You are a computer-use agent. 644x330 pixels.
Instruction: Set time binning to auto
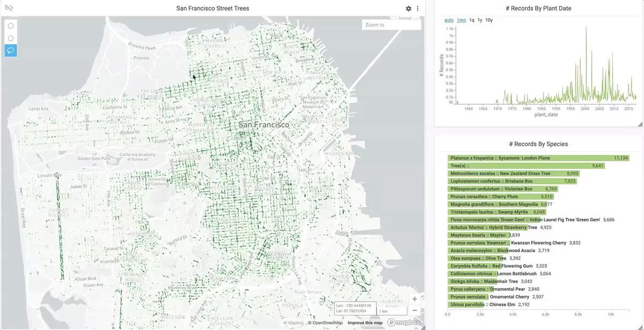point(449,20)
